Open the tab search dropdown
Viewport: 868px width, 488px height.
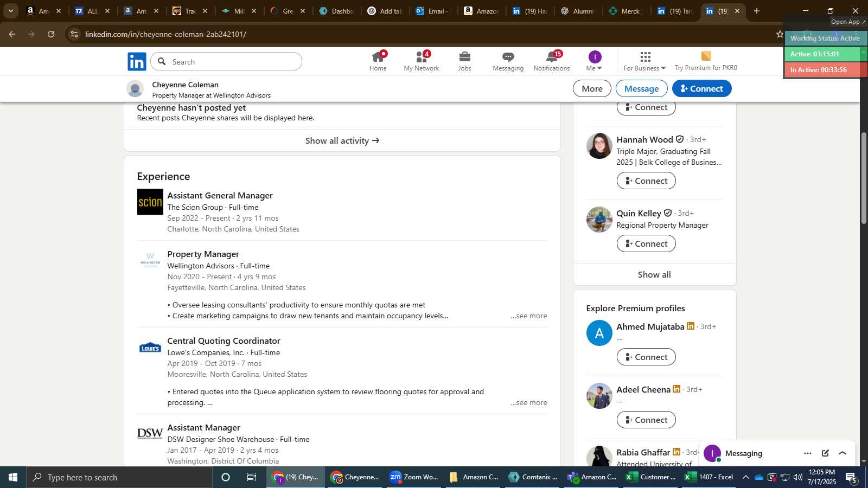coord(10,11)
